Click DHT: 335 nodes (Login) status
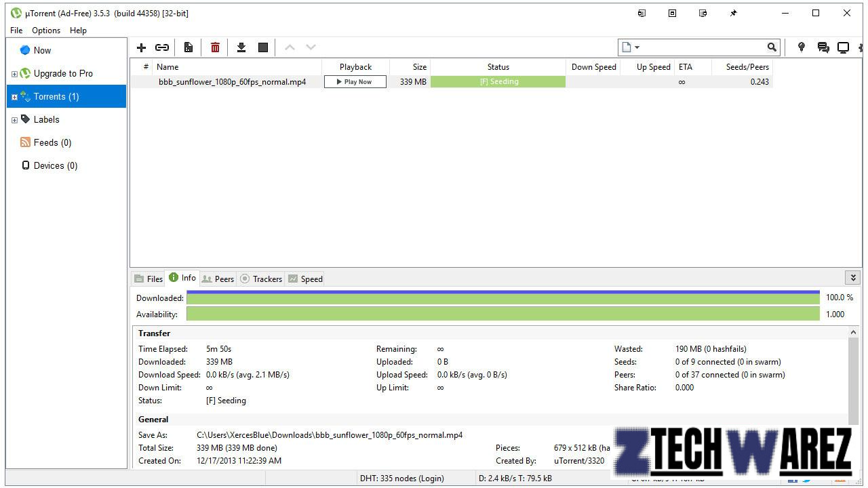The height and width of the screenshot is (488, 868). [x=402, y=478]
